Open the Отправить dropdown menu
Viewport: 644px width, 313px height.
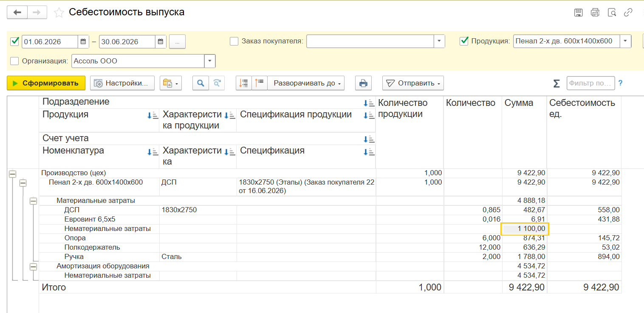413,83
